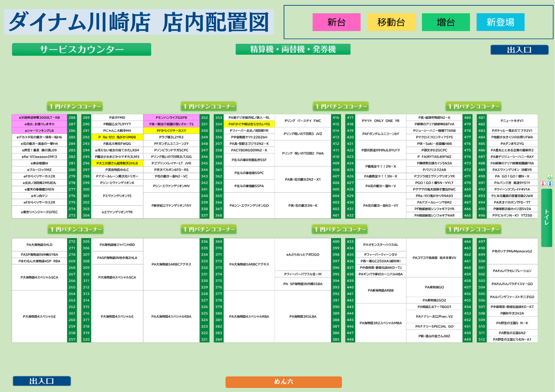
Task: Click the orange めん六 label
Action: click(x=284, y=382)
